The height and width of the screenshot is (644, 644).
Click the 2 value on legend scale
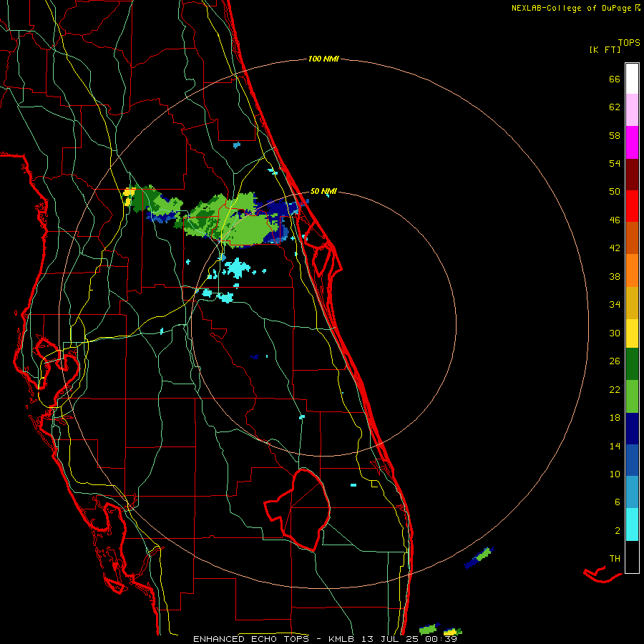click(618, 531)
